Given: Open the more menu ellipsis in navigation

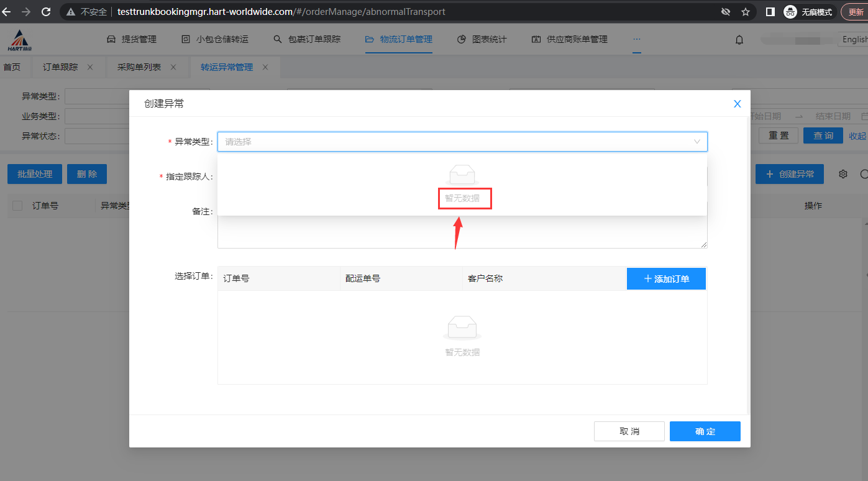Looking at the screenshot, I should (x=636, y=39).
